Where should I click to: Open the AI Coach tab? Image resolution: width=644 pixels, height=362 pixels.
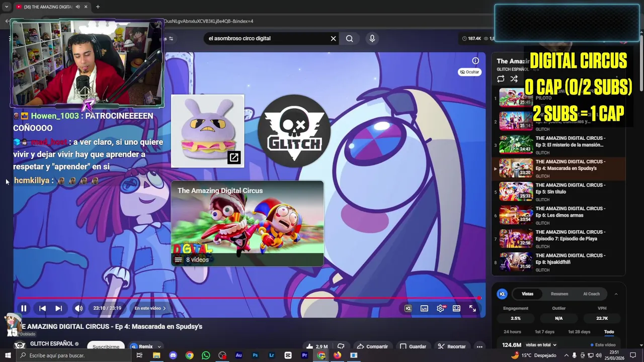[x=591, y=294]
